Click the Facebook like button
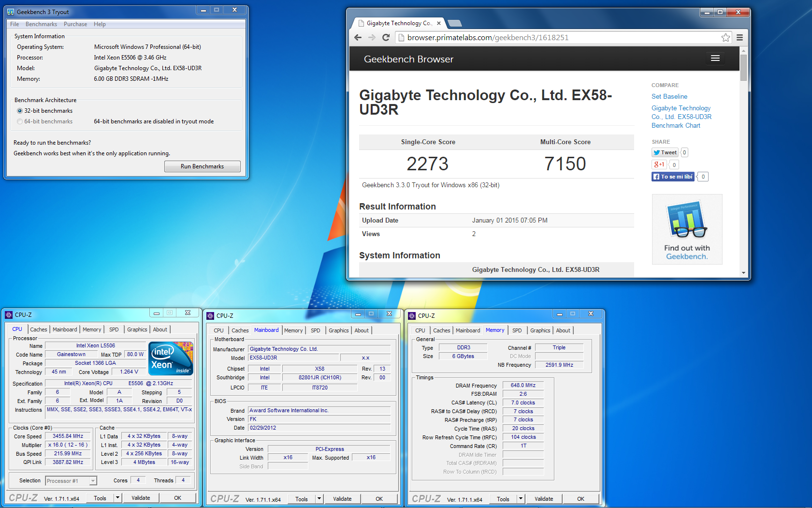The image size is (812, 508). pos(673,177)
